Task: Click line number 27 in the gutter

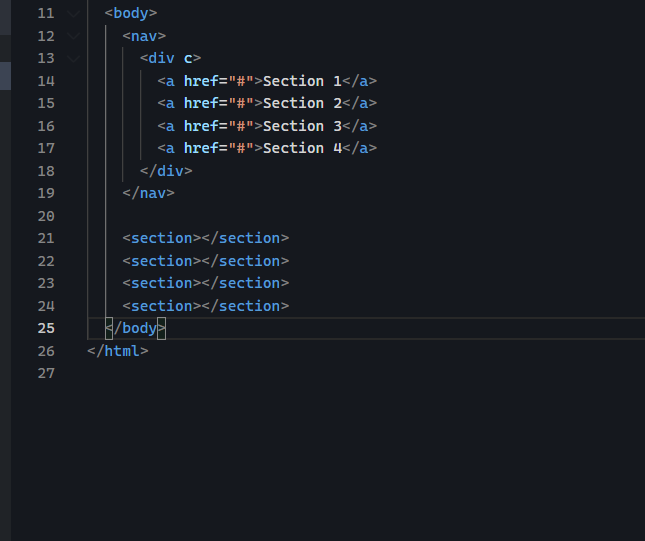Action: click(x=46, y=374)
